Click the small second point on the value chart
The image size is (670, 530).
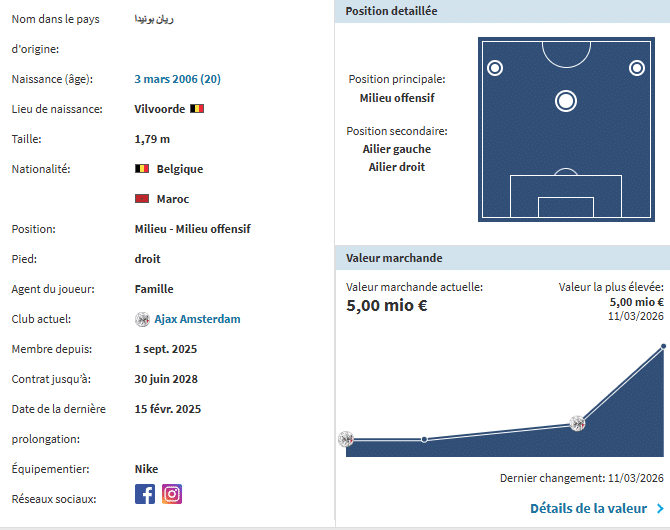point(424,439)
